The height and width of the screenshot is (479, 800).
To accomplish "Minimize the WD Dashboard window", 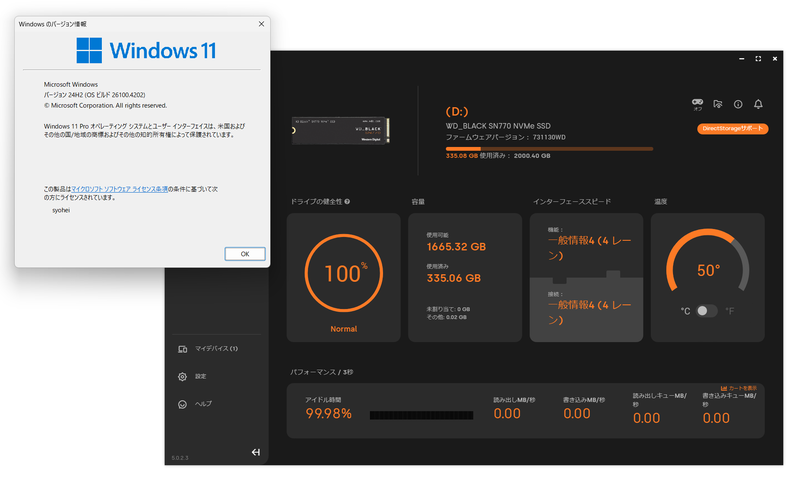I will pyautogui.click(x=741, y=59).
